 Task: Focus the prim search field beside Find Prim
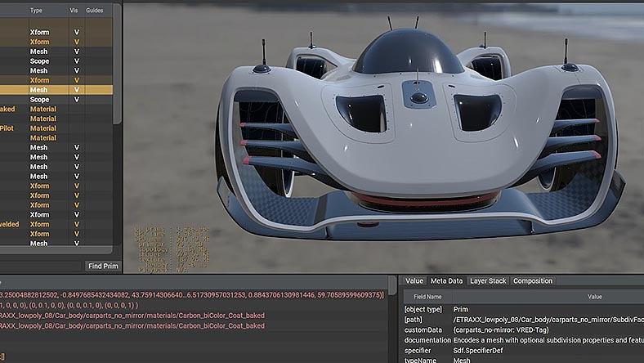click(40, 266)
